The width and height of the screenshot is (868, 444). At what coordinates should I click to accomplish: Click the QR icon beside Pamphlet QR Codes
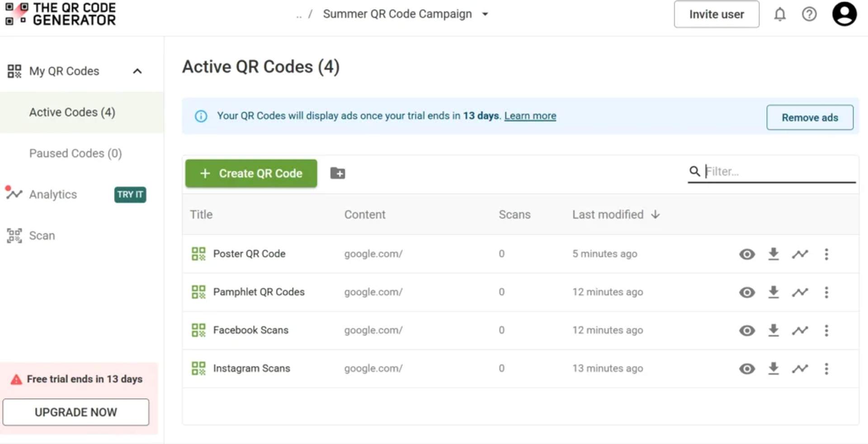[198, 292]
